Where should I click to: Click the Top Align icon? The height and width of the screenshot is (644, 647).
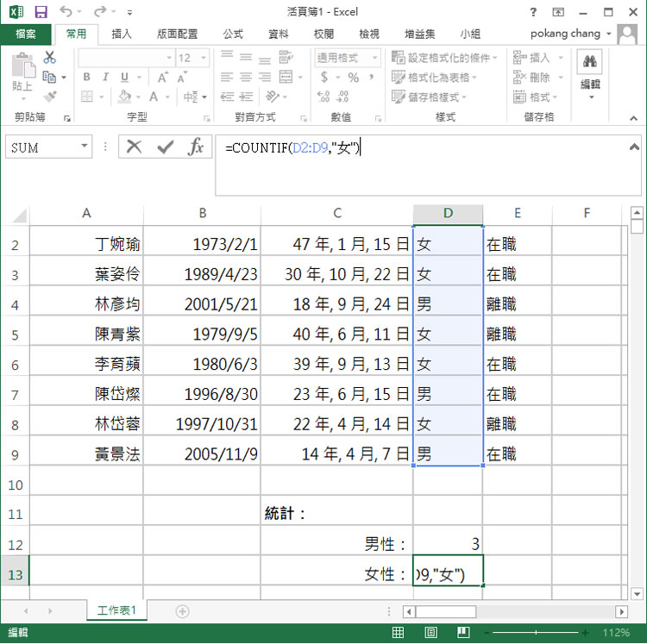coord(227,55)
